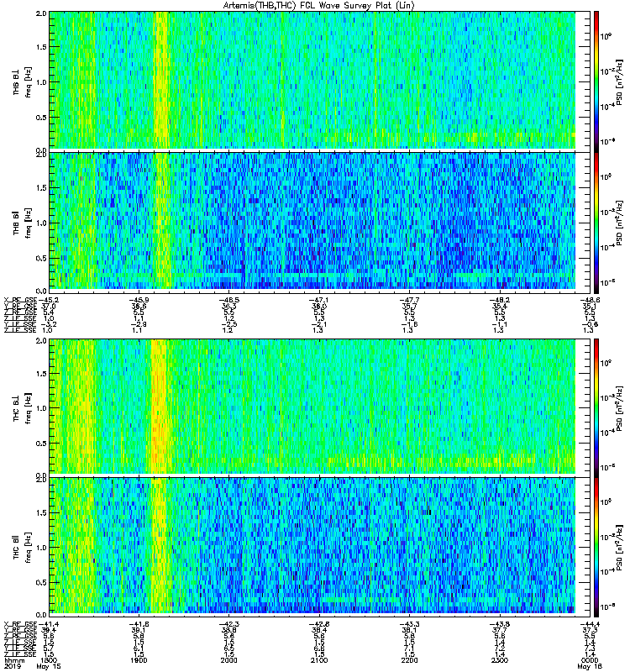Click the PSD [nT²/Hz] label of the top color bar
Image resolution: width=630 pixels, height=672 pixels.
619,81
